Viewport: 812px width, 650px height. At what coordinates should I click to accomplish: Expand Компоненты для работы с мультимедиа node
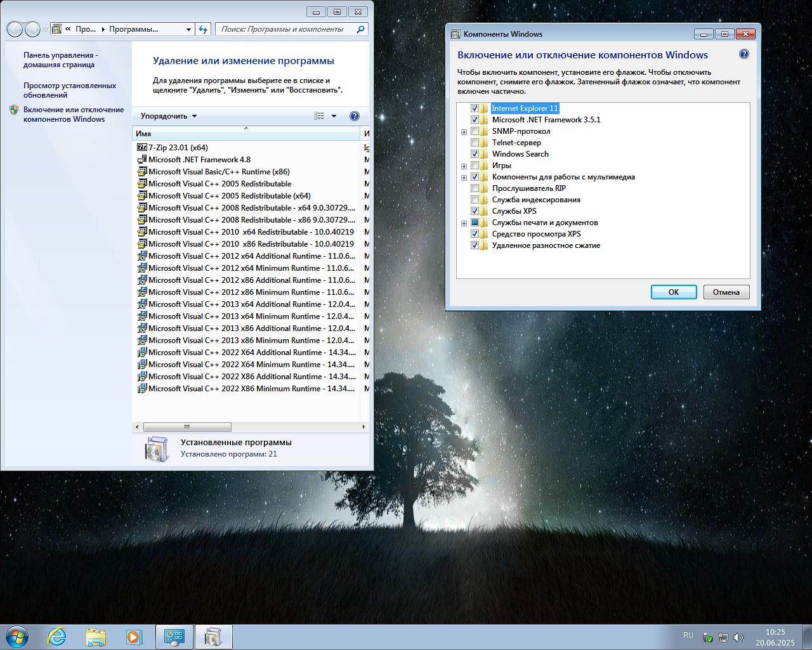click(464, 178)
